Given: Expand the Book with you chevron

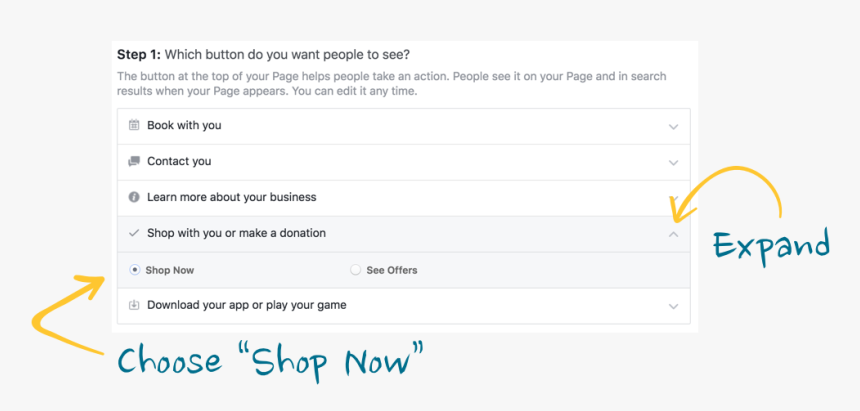Looking at the screenshot, I should [x=674, y=127].
